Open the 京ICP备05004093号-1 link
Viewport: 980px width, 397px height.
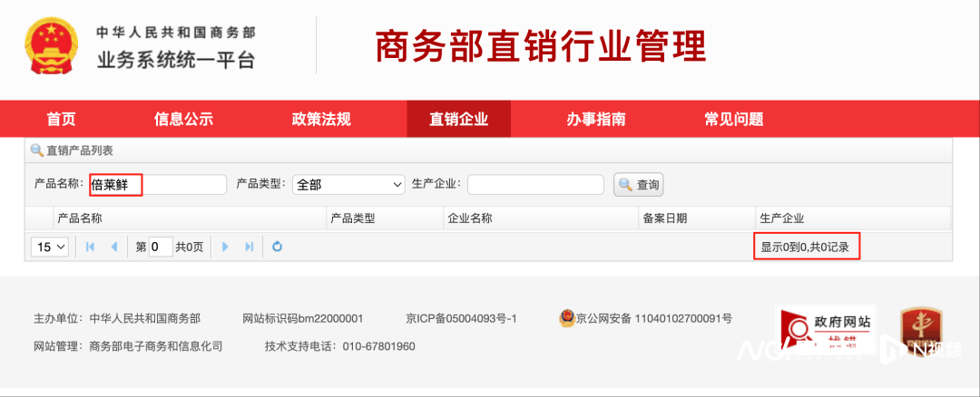(461, 319)
